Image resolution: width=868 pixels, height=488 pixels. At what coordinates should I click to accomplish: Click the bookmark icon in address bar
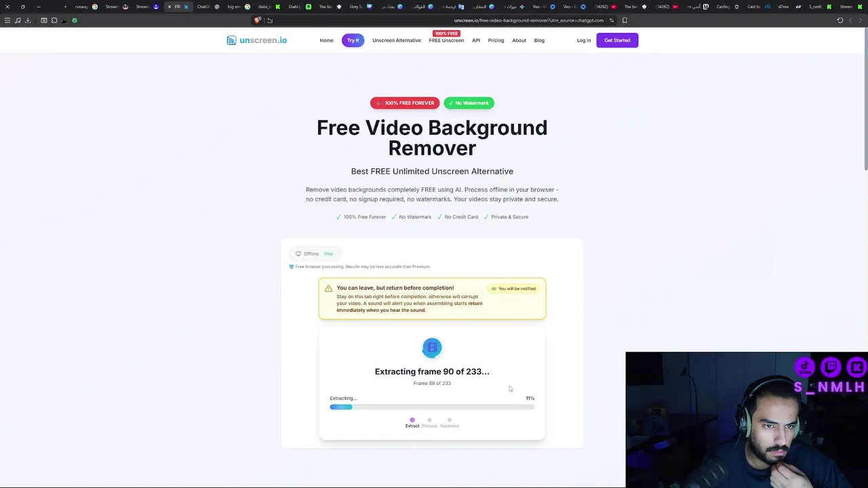[x=625, y=20]
